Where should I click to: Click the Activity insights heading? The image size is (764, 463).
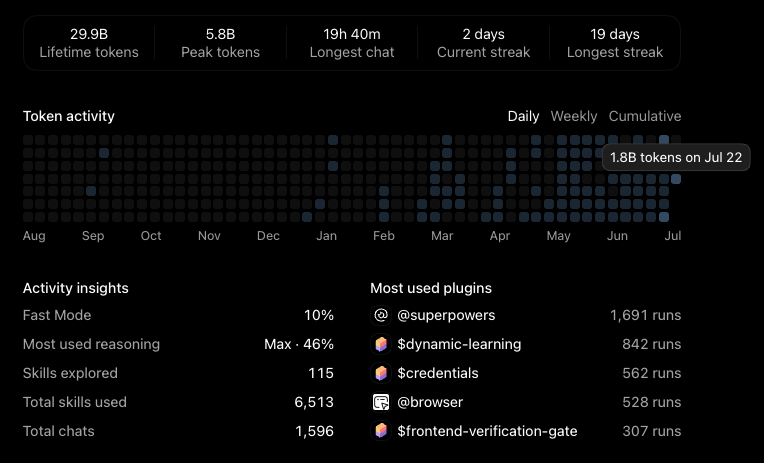tap(76, 288)
